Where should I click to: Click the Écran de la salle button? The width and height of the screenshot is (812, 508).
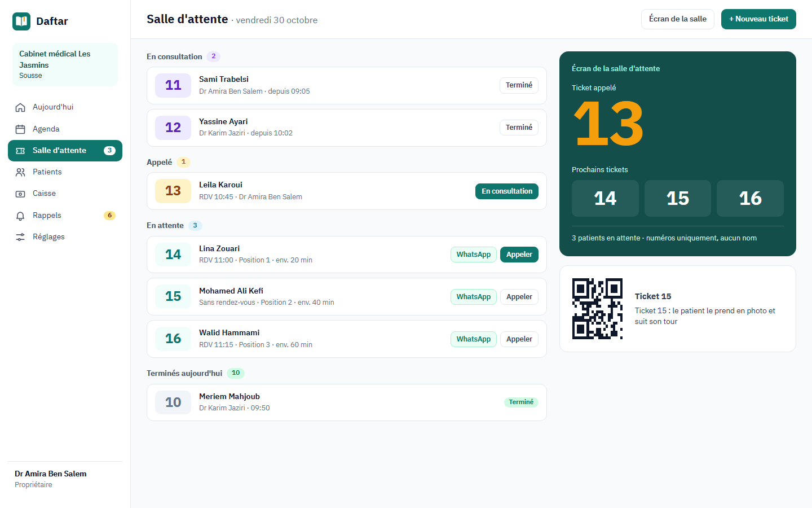click(x=678, y=19)
